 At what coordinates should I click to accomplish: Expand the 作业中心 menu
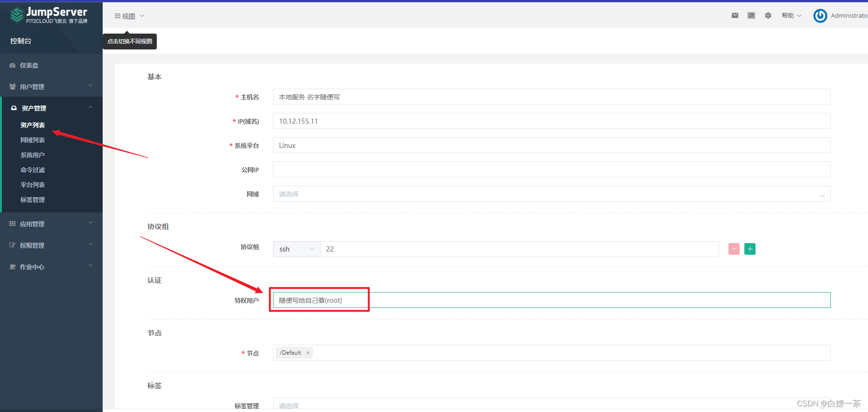(51, 267)
